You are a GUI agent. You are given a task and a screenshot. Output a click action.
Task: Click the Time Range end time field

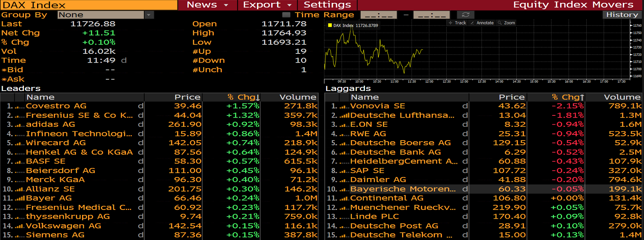(x=431, y=15)
